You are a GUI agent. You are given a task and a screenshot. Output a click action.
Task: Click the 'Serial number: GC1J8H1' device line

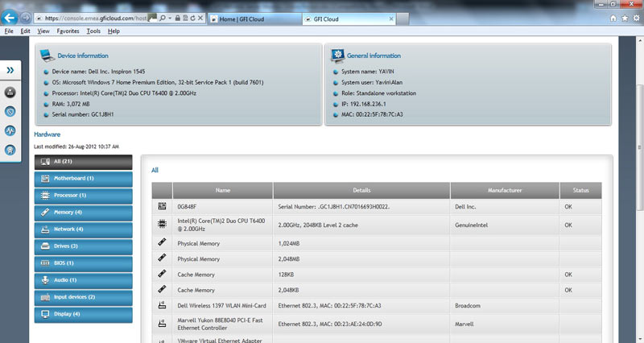(x=83, y=114)
